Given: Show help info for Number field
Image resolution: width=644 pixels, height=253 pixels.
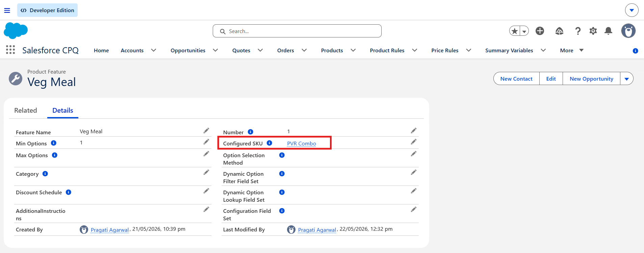Looking at the screenshot, I should [x=251, y=132].
